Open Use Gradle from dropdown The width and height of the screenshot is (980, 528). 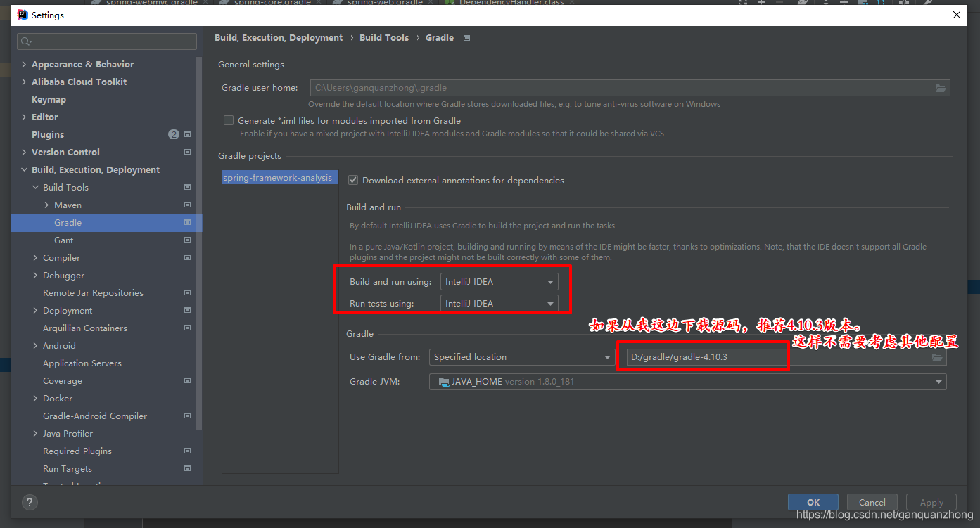pyautogui.click(x=522, y=357)
